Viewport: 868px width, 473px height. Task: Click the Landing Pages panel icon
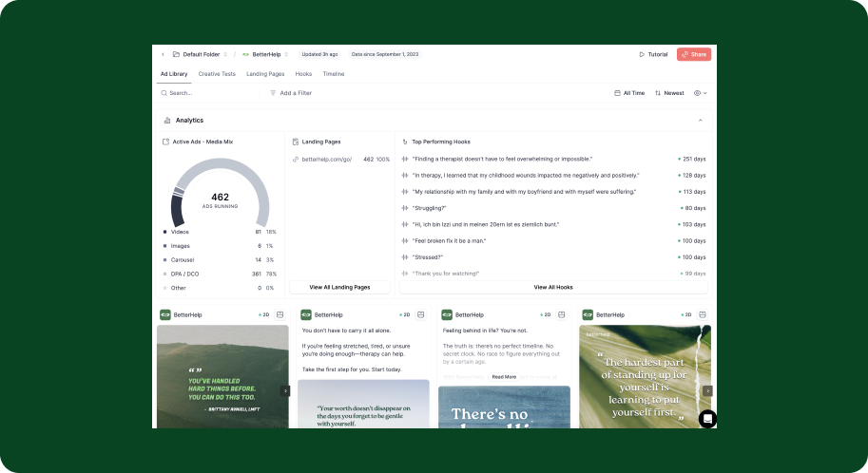[296, 142]
